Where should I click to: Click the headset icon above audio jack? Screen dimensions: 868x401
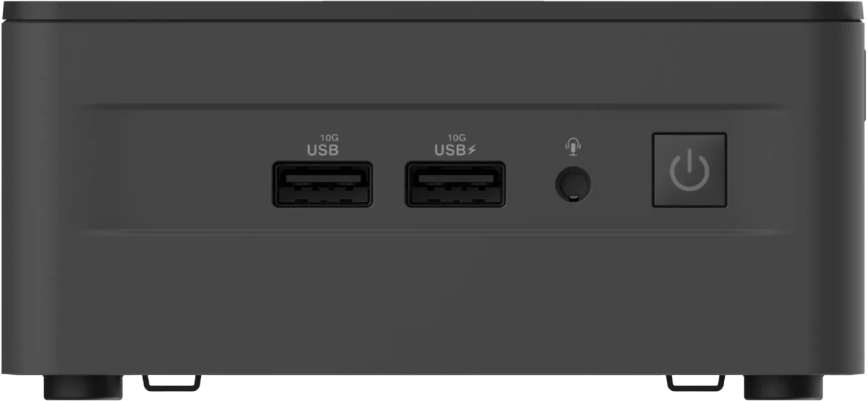tap(573, 147)
